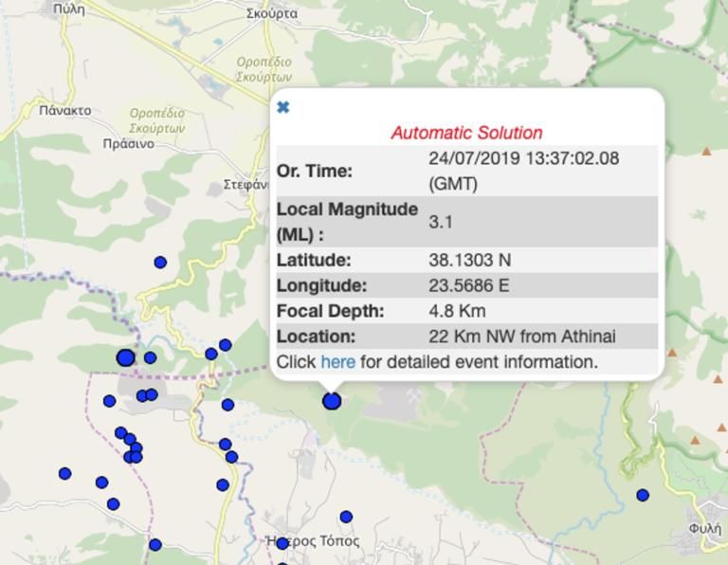
Task: Click the Φυλή town label
Action: click(704, 529)
